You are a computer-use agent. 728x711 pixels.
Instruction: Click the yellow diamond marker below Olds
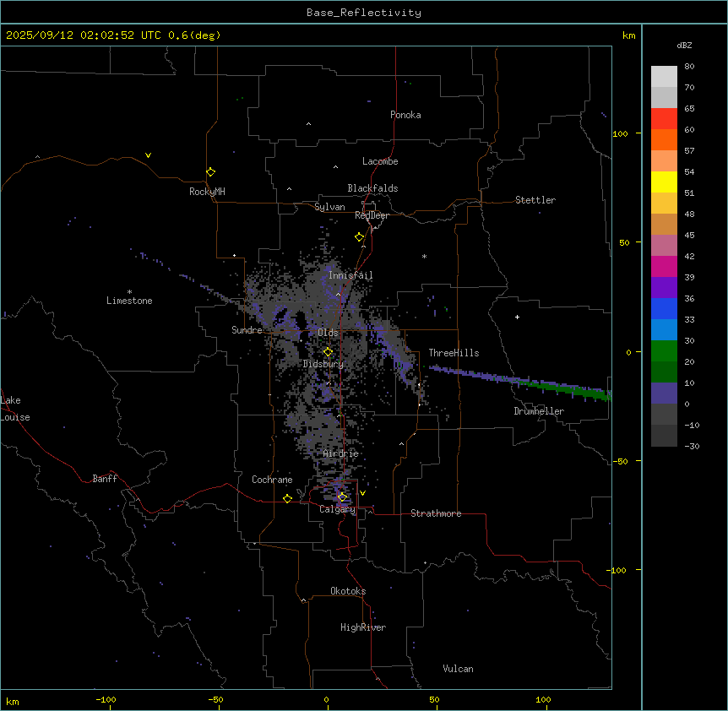[x=328, y=352]
